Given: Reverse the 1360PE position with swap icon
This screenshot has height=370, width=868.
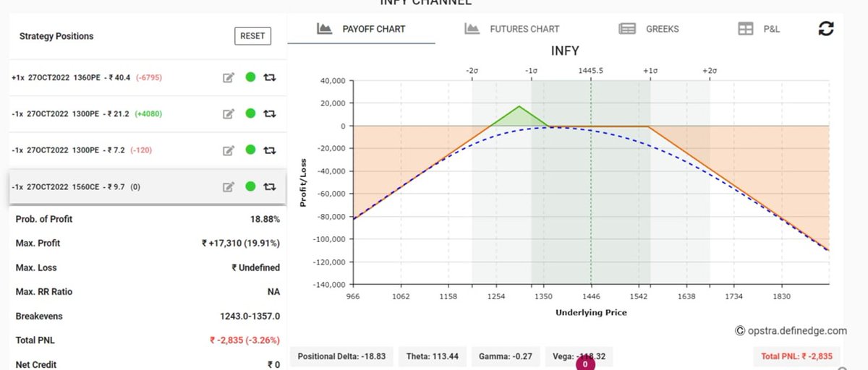Looking at the screenshot, I should pos(270,77).
